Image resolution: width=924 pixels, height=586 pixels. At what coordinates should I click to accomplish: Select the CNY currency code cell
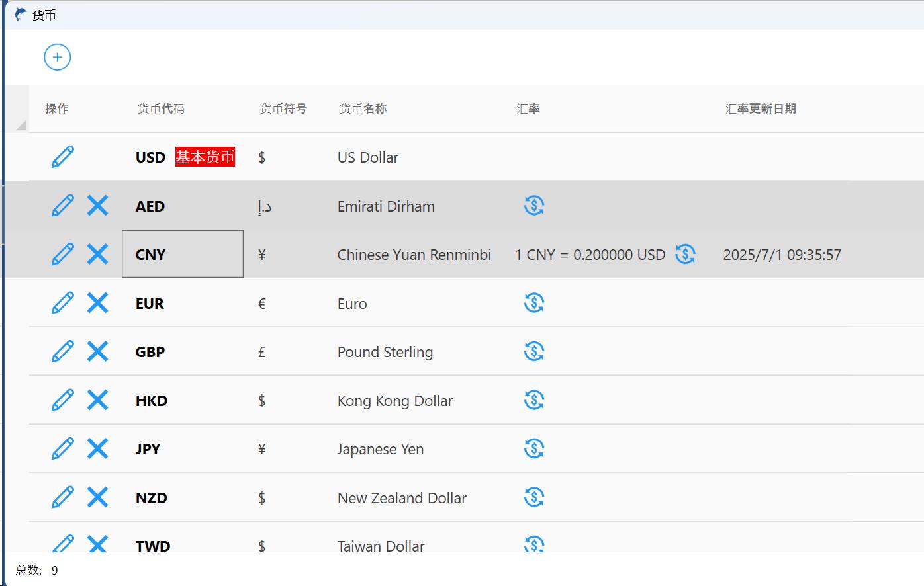(x=182, y=255)
